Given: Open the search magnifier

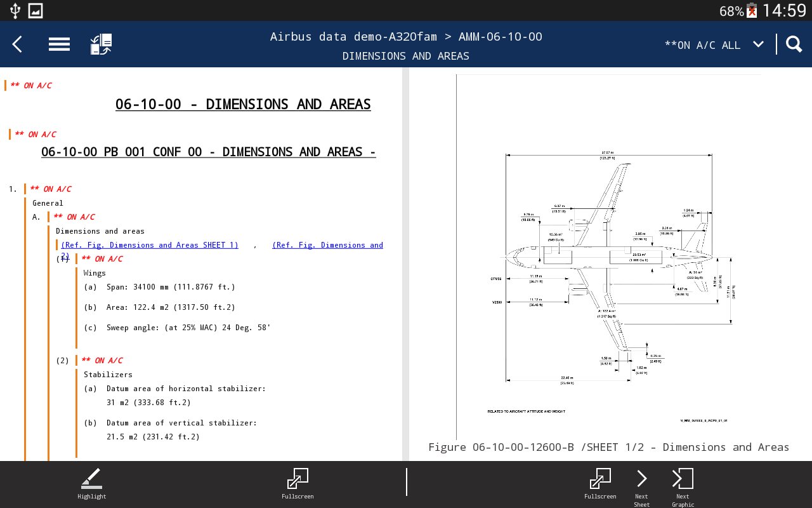Looking at the screenshot, I should pos(794,44).
